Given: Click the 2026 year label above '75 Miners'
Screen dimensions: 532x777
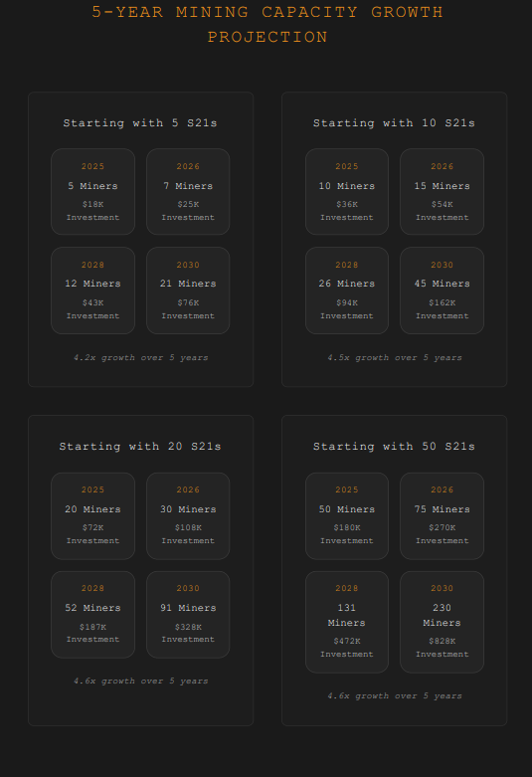Looking at the screenshot, I should (442, 489).
